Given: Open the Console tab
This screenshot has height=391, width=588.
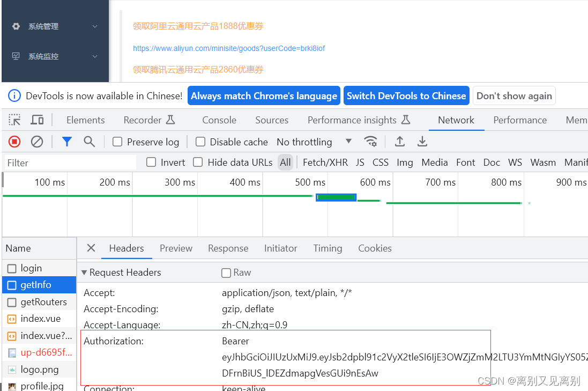Looking at the screenshot, I should click(x=219, y=120).
